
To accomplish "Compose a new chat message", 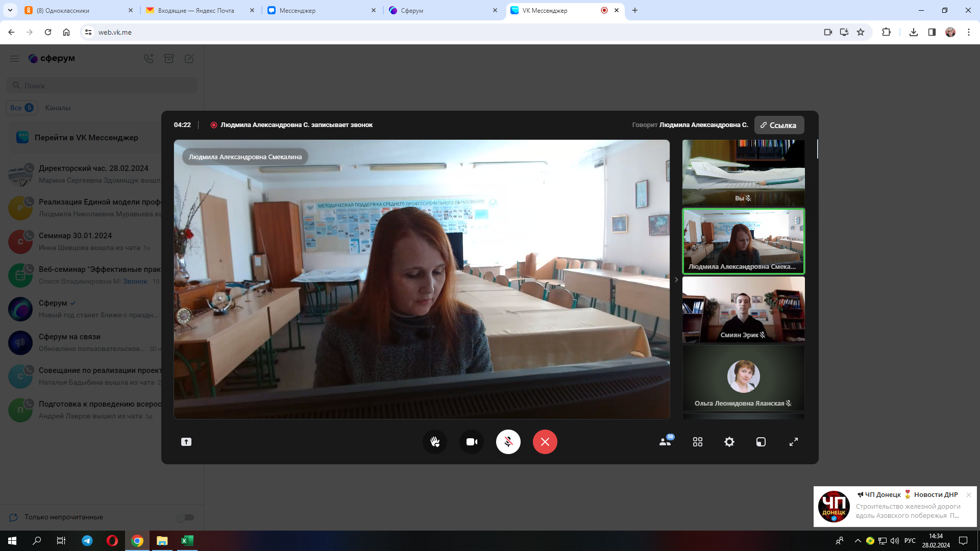I will 189,59.
